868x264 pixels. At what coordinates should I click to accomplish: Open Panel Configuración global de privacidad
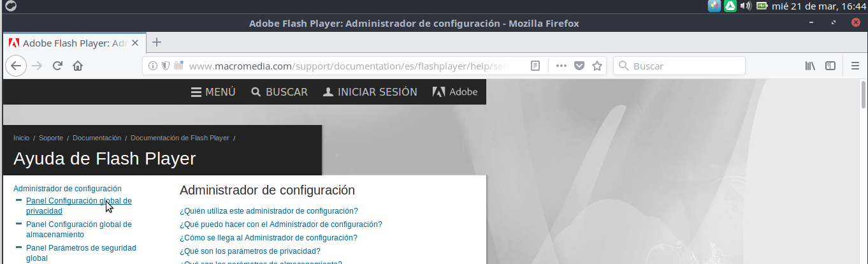coord(79,205)
